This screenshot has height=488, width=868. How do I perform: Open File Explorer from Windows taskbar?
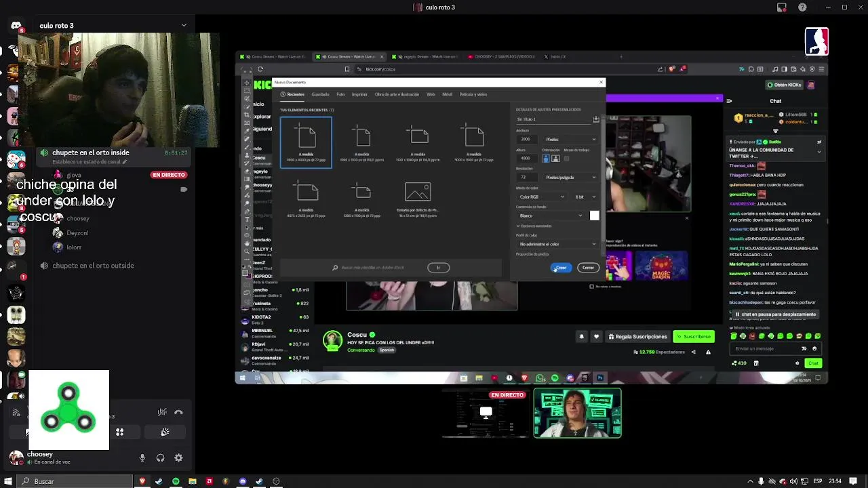pos(193,481)
